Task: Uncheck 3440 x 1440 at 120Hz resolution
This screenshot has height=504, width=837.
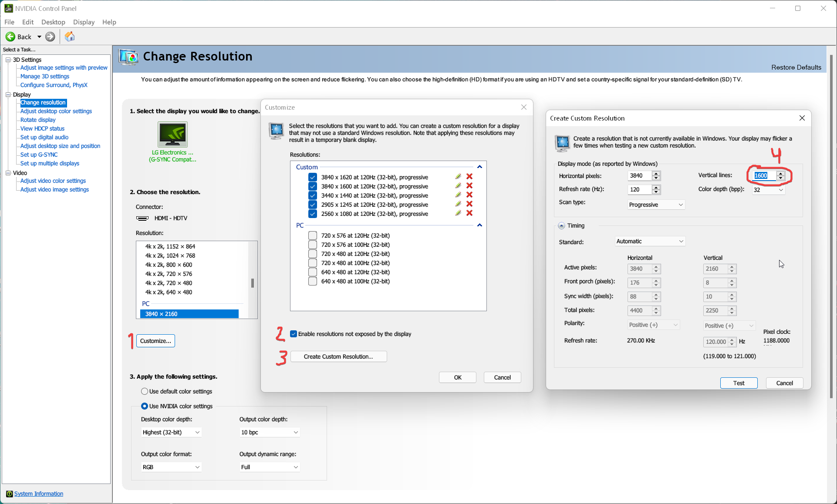Action: point(313,195)
